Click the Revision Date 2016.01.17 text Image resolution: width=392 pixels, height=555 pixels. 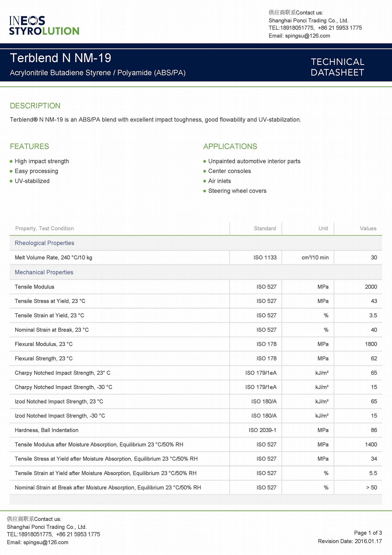point(350,541)
